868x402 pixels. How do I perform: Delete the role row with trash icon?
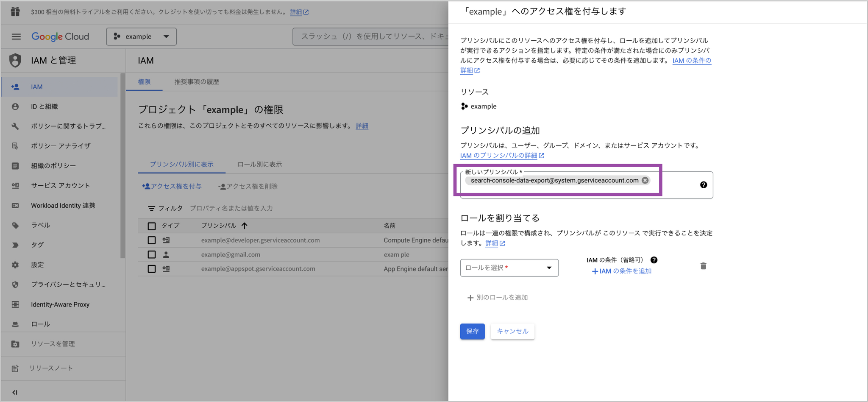[x=704, y=266]
